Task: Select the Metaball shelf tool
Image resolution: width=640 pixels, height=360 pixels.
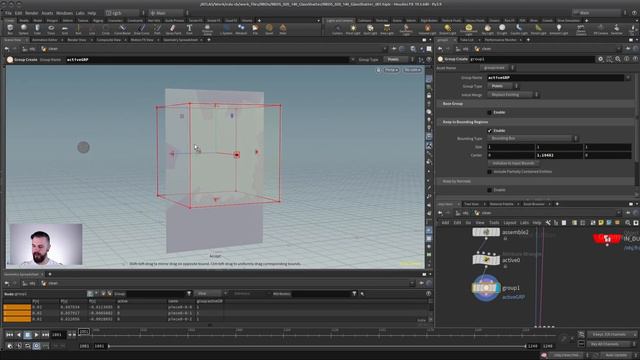Action: (241, 29)
